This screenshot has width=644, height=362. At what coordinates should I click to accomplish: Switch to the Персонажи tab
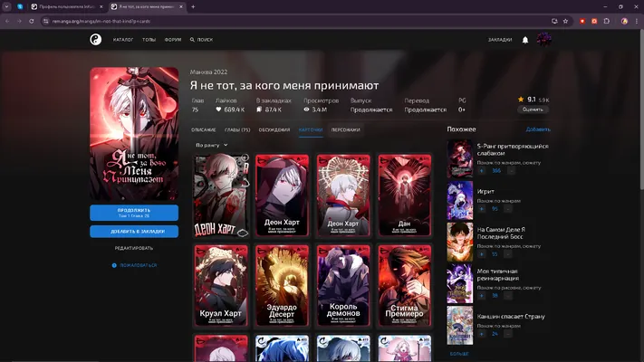[345, 129]
